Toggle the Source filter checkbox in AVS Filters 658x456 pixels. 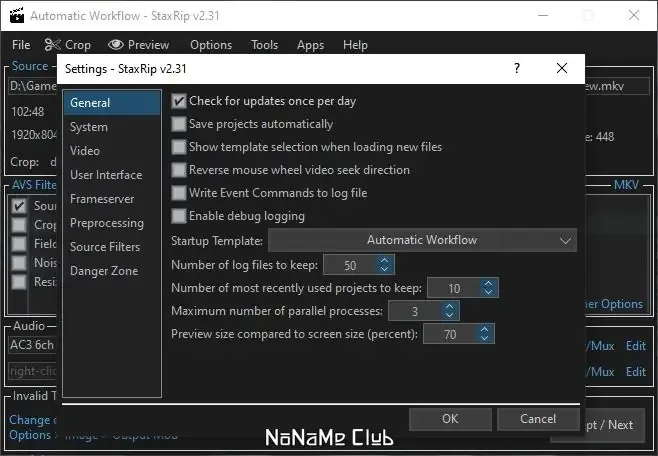click(19, 206)
